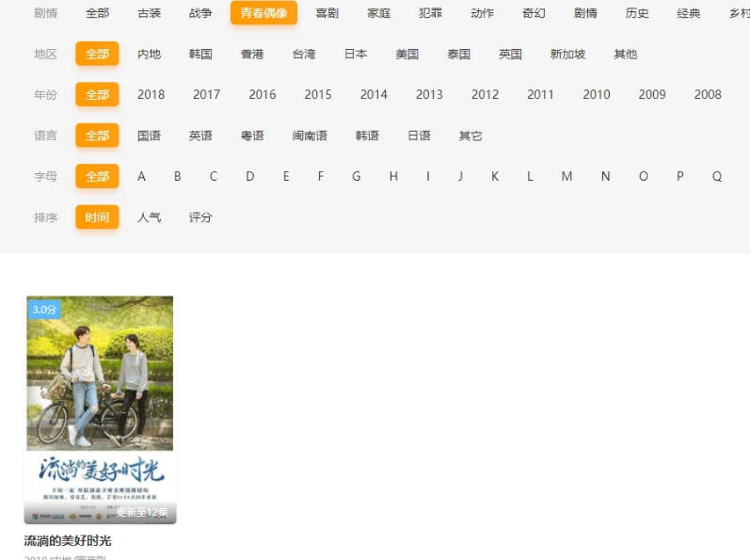750x560 pixels.
Task: Filter by year 2008
Action: (708, 95)
